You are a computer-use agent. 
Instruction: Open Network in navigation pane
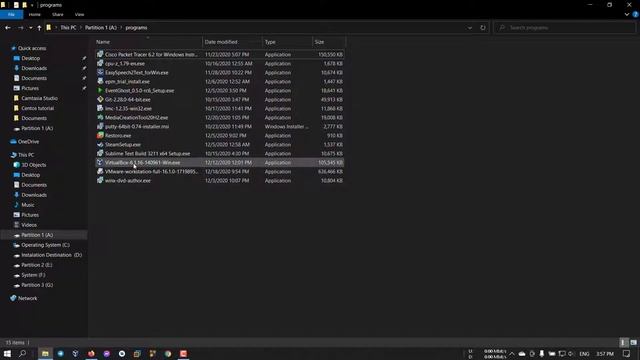point(27,298)
